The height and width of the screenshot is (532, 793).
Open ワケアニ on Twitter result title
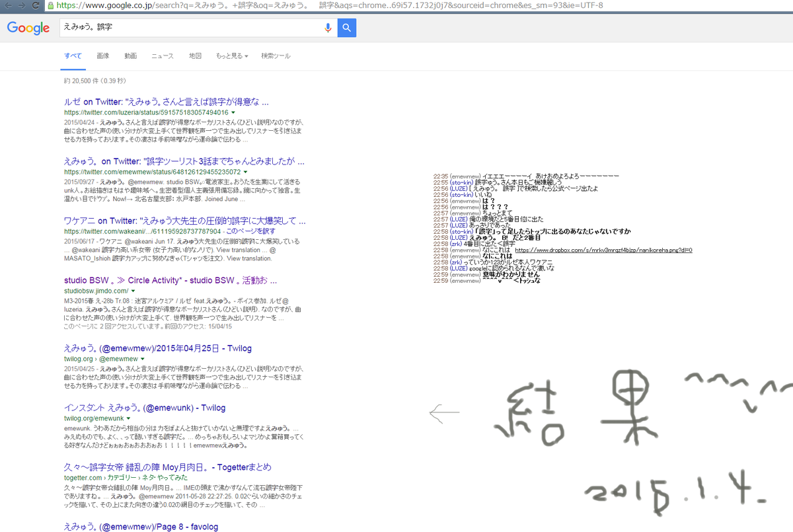(x=185, y=220)
